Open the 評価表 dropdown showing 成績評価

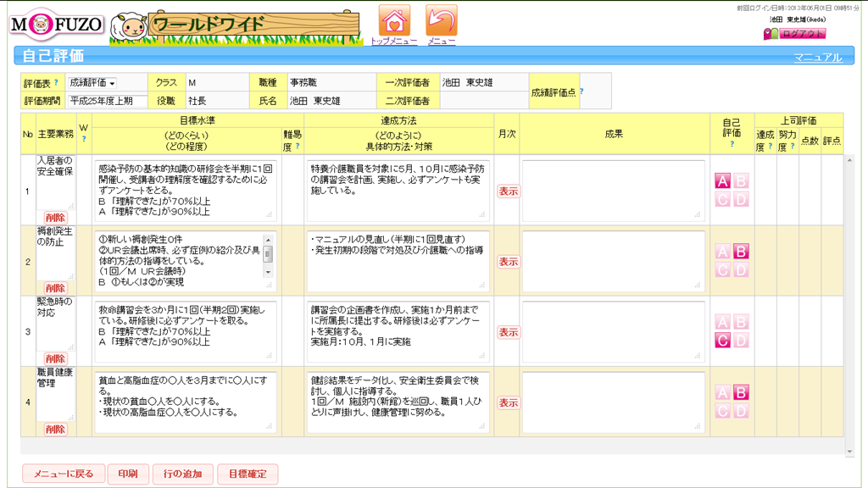click(x=92, y=83)
